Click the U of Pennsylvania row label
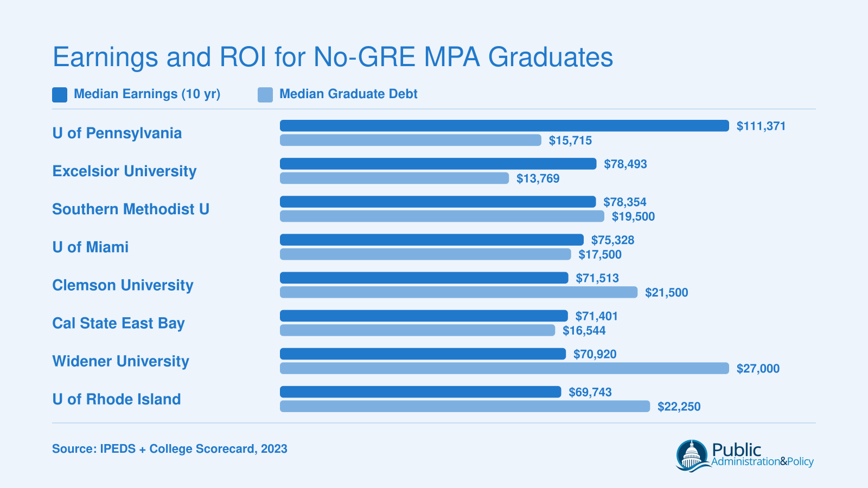Viewport: 868px width, 488px height. pos(117,133)
